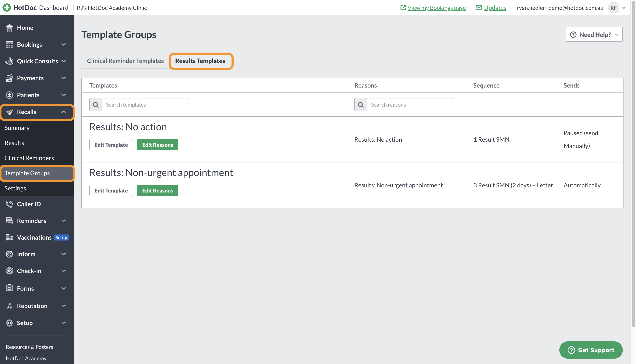Expand the Check-in chevron
The height and width of the screenshot is (364, 636).
coord(64,271)
